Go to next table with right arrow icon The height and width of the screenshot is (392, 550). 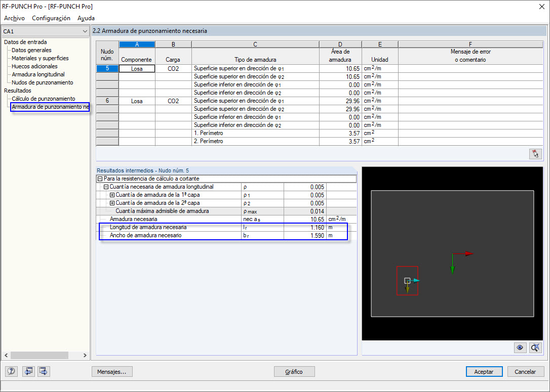(x=44, y=371)
